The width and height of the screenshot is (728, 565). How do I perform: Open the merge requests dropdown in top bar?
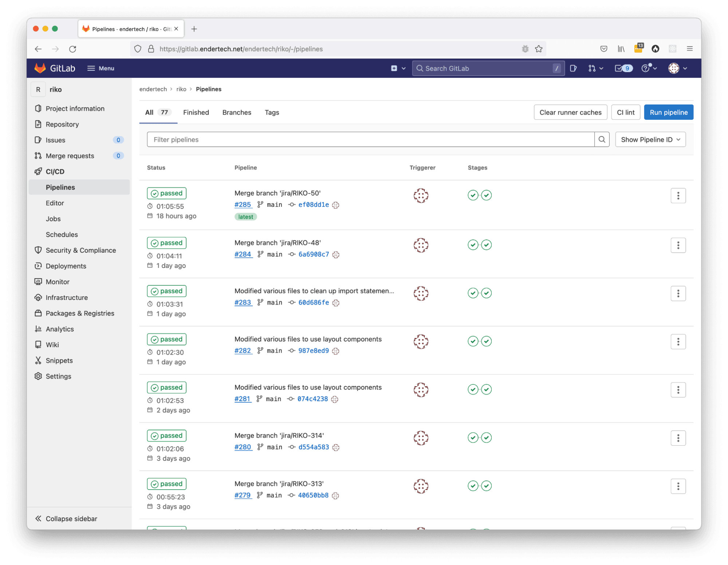pos(595,68)
